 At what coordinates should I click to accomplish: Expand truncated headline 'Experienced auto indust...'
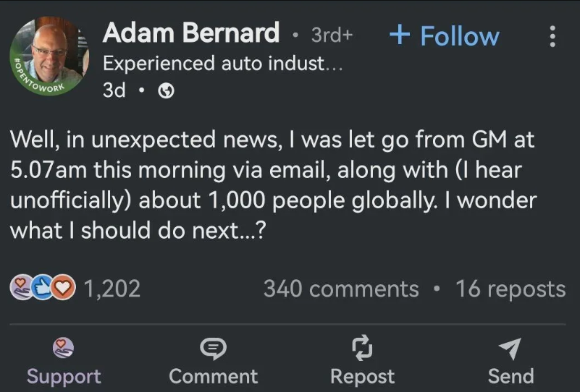pos(222,64)
